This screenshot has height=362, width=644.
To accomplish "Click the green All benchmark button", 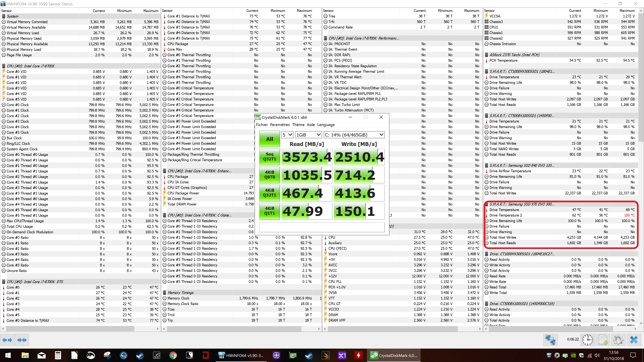I will pyautogui.click(x=270, y=139).
